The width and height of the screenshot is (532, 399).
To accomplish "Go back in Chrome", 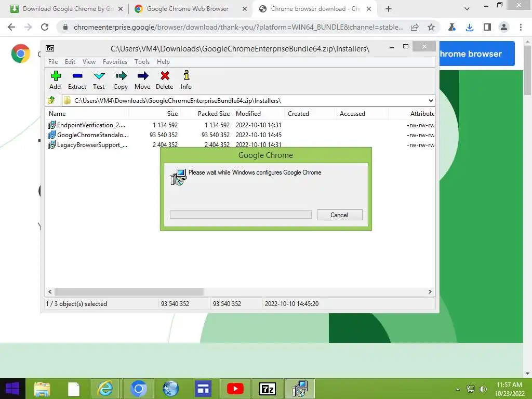I will pyautogui.click(x=11, y=27).
